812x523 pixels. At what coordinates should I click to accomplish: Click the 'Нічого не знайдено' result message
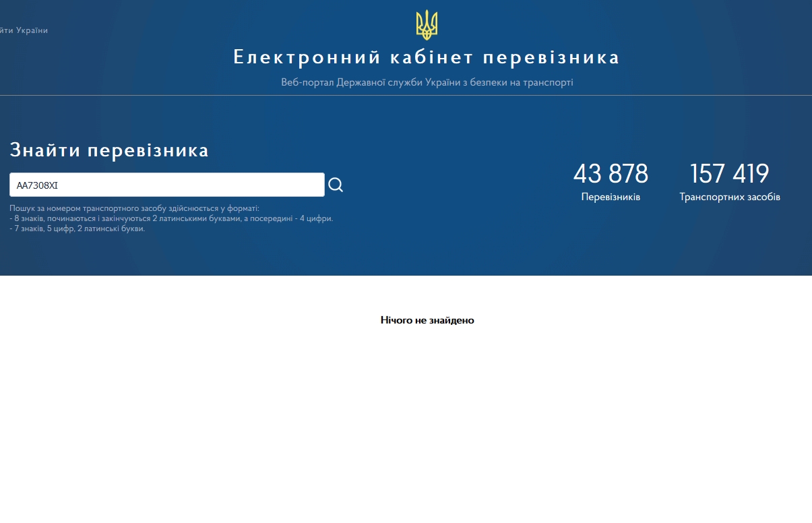click(x=427, y=320)
